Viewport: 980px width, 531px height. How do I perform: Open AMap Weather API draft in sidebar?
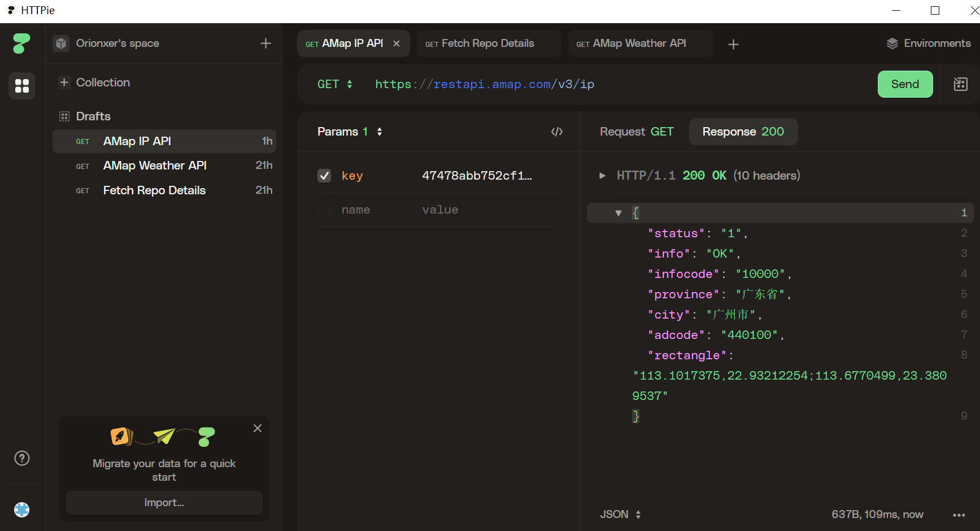(x=164, y=166)
